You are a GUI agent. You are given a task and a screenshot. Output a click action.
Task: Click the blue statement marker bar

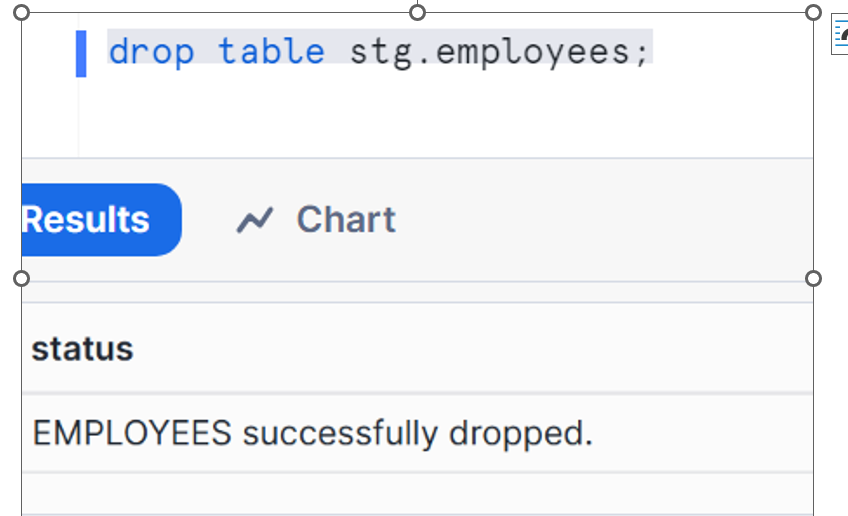tap(81, 53)
